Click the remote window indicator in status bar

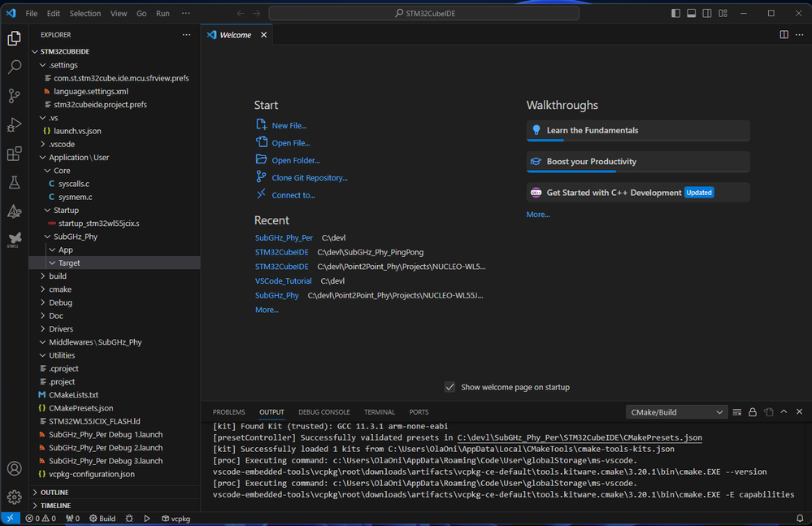tap(10, 518)
